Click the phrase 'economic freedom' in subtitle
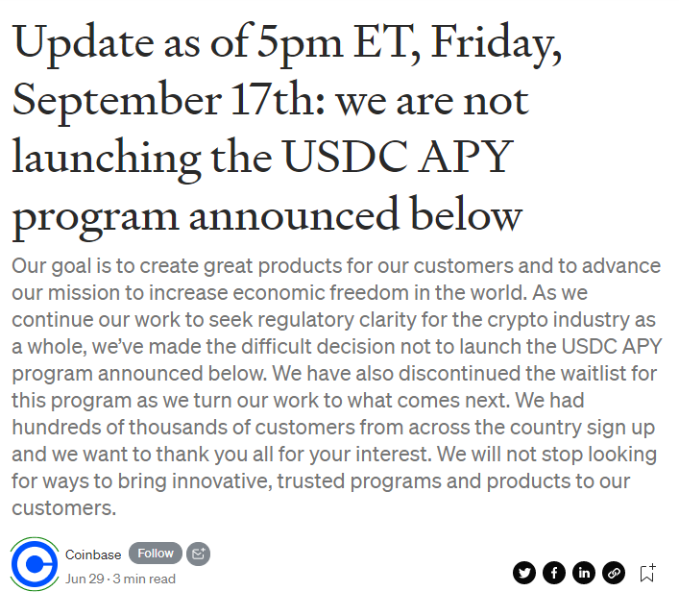679x616 pixels. pyautogui.click(x=321, y=293)
